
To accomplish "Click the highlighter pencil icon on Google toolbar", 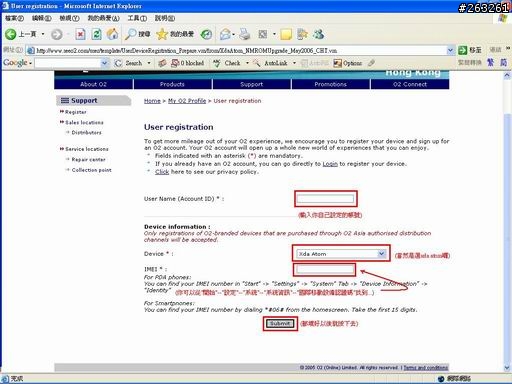I will pyautogui.click(x=371, y=63).
